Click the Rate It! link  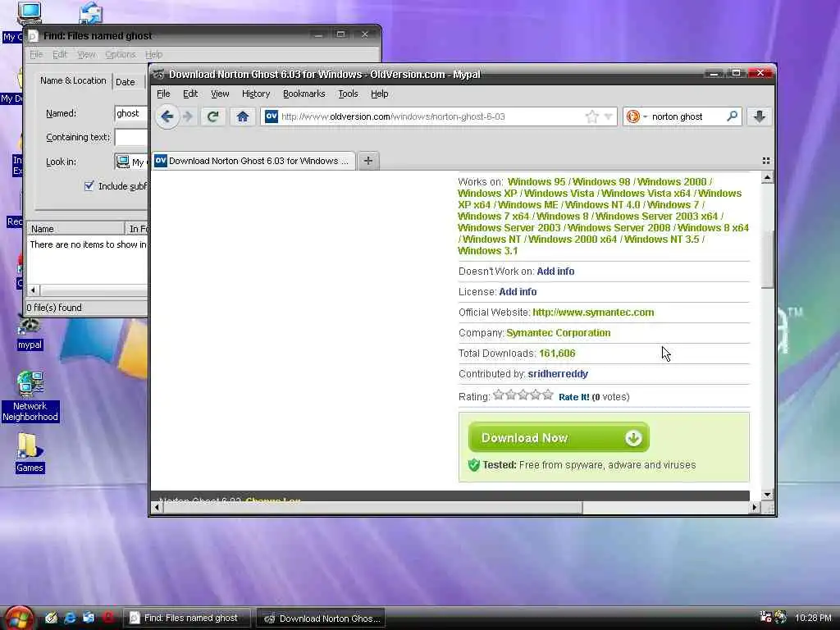(x=573, y=397)
